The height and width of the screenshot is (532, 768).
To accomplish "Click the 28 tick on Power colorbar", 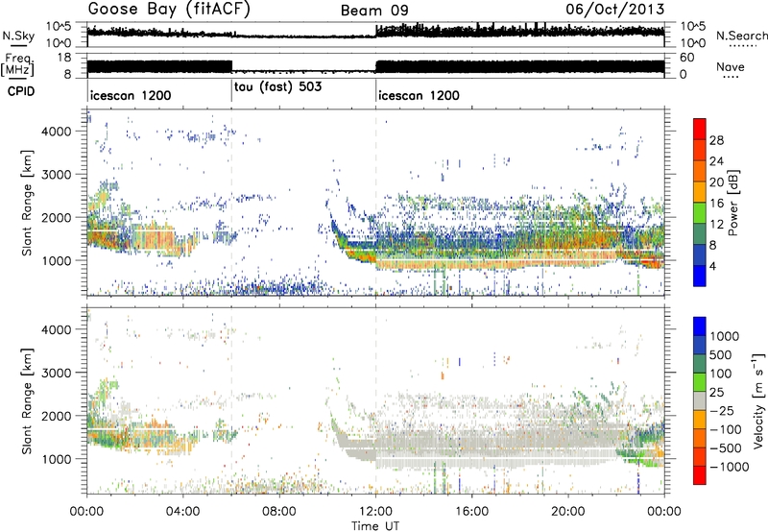I will coord(716,140).
